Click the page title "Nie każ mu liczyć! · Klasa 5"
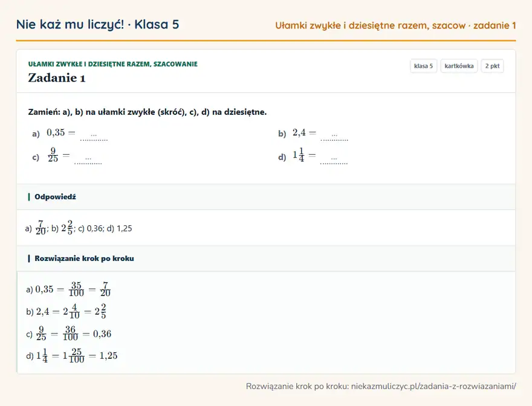This screenshot has height=406, width=532. point(98,24)
